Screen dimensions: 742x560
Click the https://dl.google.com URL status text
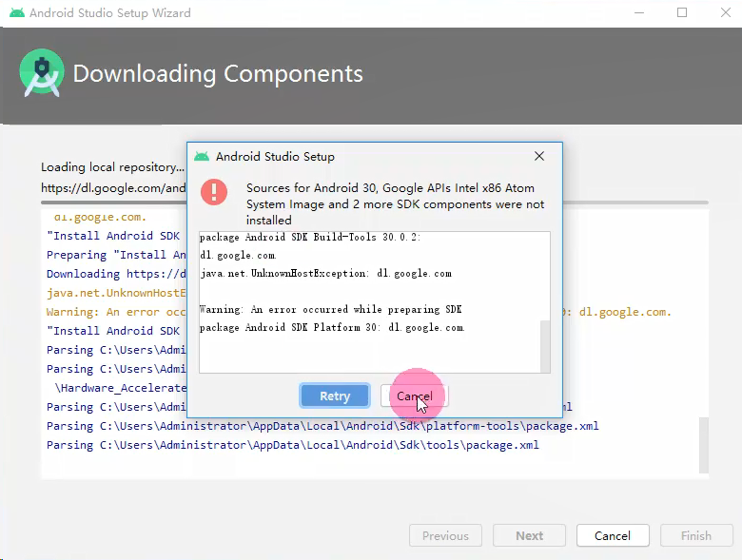pyautogui.click(x=113, y=187)
